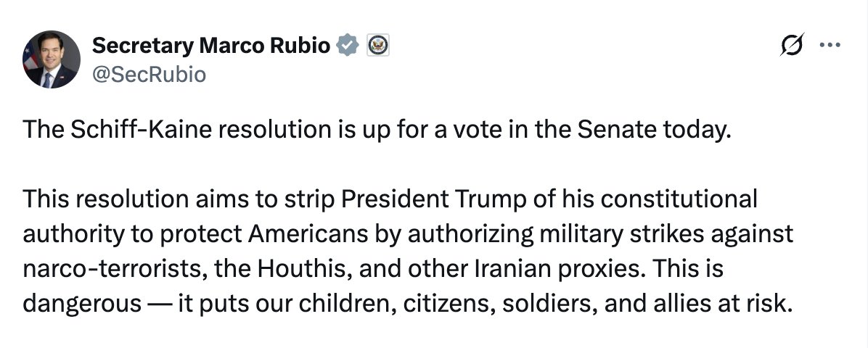
Task: Click the word "dangerous" in the last line
Action: (82, 303)
